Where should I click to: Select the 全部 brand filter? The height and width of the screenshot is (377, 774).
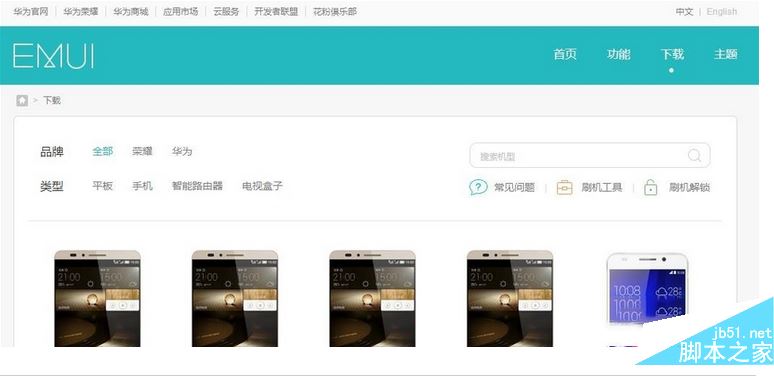pyautogui.click(x=103, y=151)
